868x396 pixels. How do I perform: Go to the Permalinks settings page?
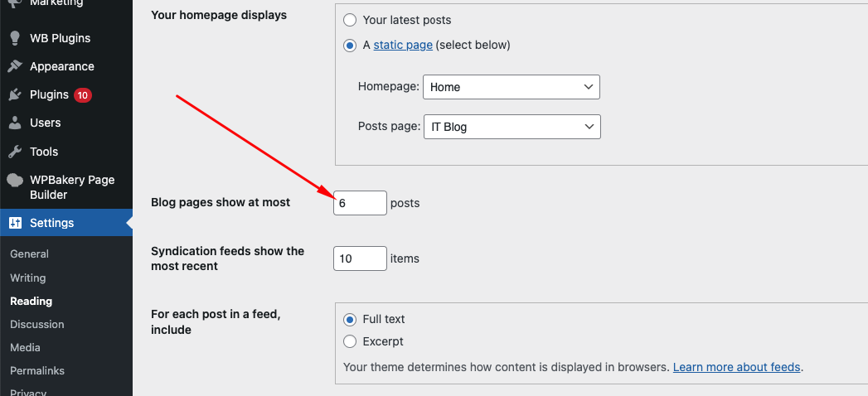point(37,370)
